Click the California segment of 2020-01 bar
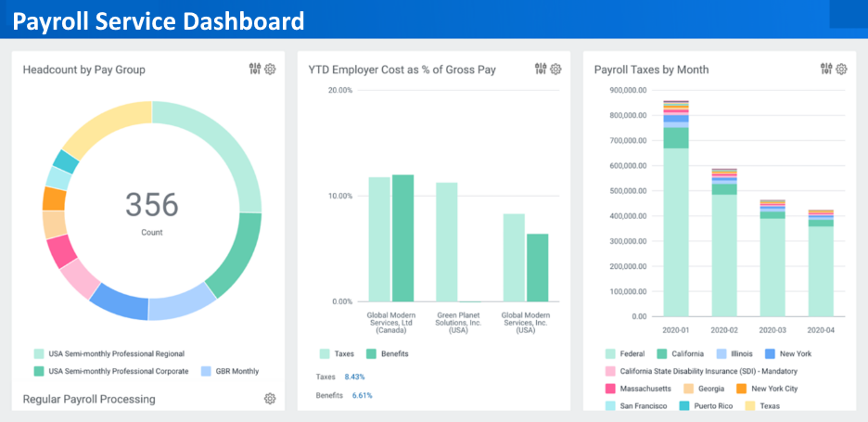 pyautogui.click(x=676, y=138)
